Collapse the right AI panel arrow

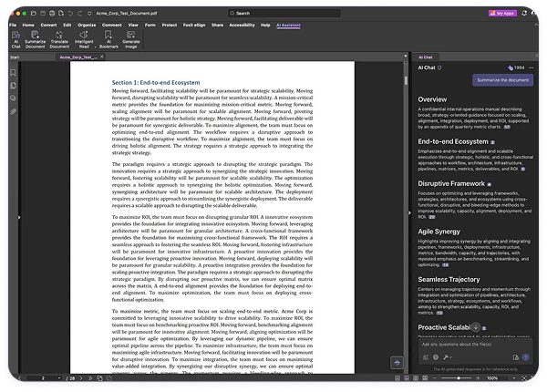(x=409, y=212)
